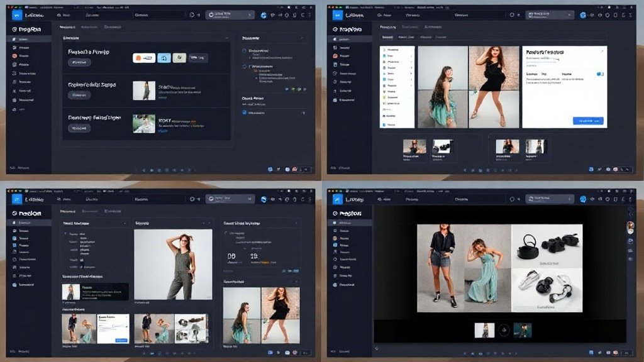This screenshot has height=362, width=644.
Task: Follow blue link in third card description
Action: click(x=163, y=131)
